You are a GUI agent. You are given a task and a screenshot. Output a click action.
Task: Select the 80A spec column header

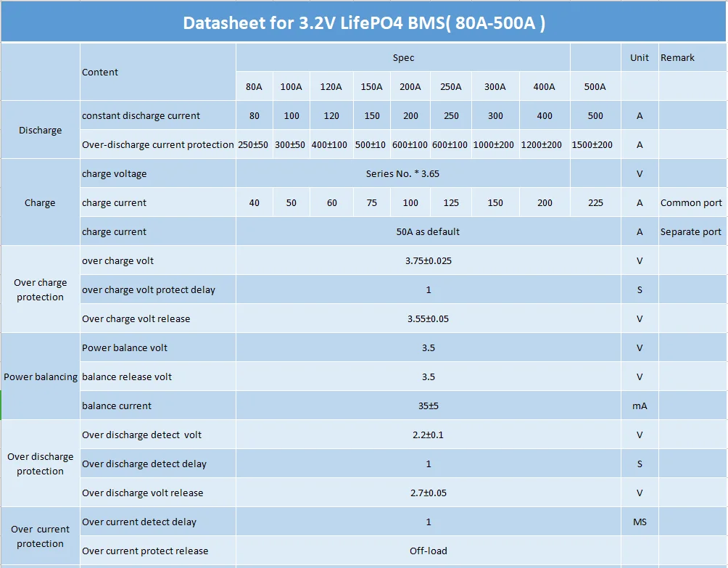tap(254, 86)
